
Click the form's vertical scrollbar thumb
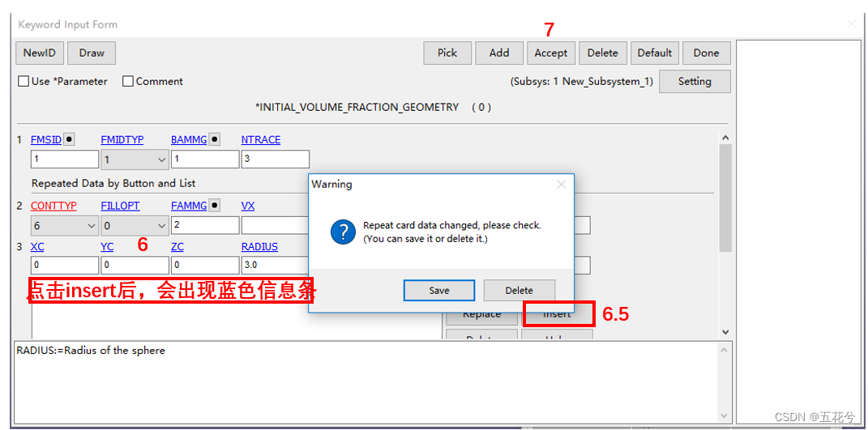tap(725, 198)
